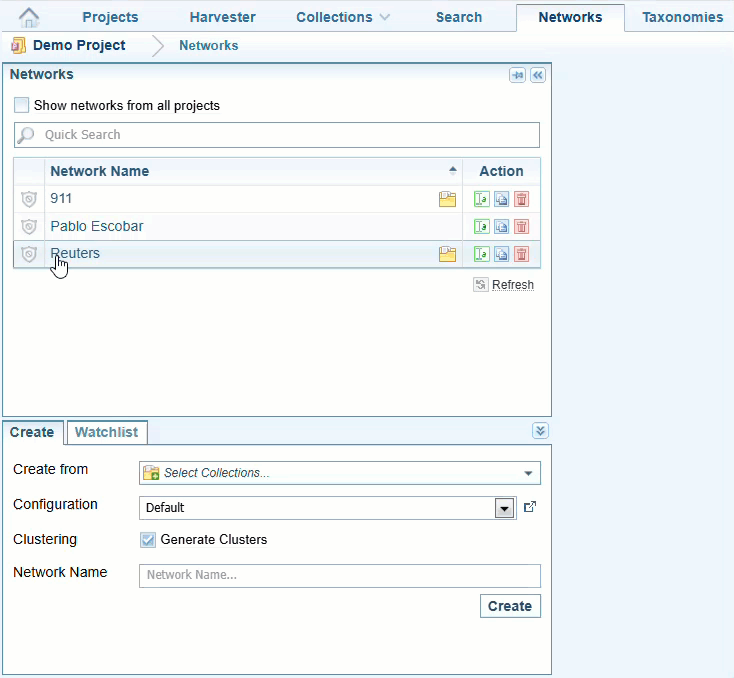Delete the Reuters network using trash icon
Viewport: 734px width, 678px height.
(x=521, y=254)
